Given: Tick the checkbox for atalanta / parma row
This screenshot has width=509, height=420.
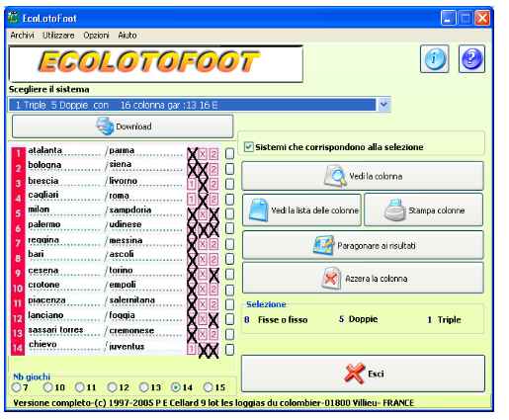Looking at the screenshot, I should coord(229,153).
